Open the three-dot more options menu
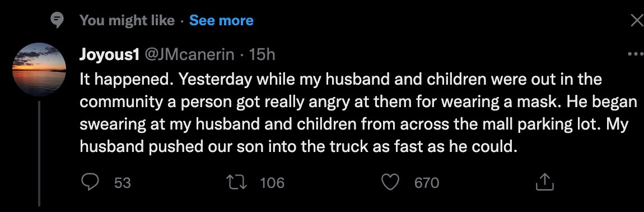The image size is (644, 212). [636, 54]
